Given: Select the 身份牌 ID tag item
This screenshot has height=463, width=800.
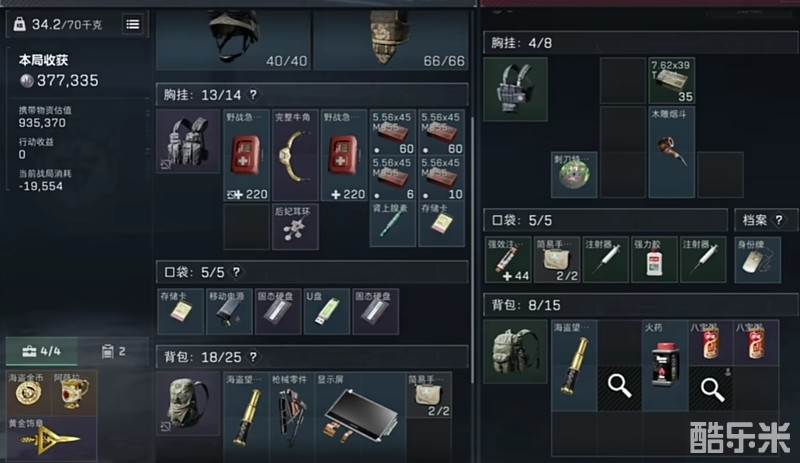Looking at the screenshot, I should tap(758, 259).
